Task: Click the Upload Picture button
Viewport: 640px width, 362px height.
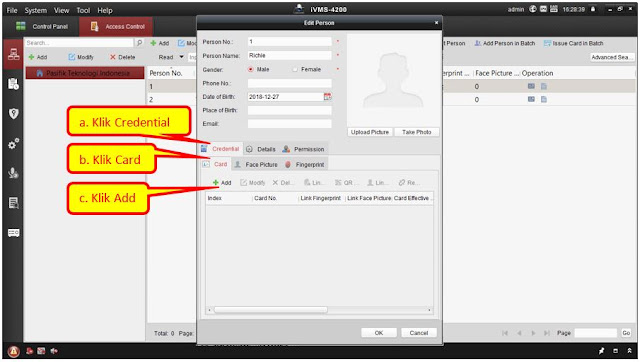Action: pyautogui.click(x=370, y=132)
